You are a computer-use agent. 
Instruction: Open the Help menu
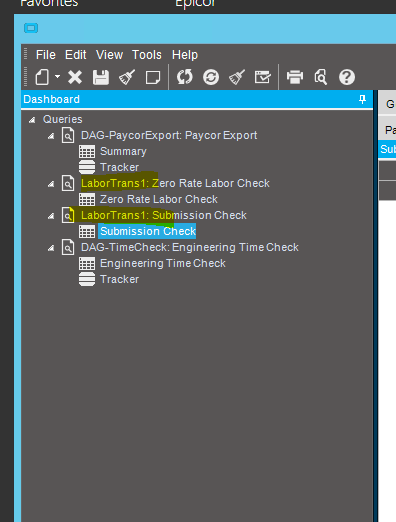click(185, 55)
